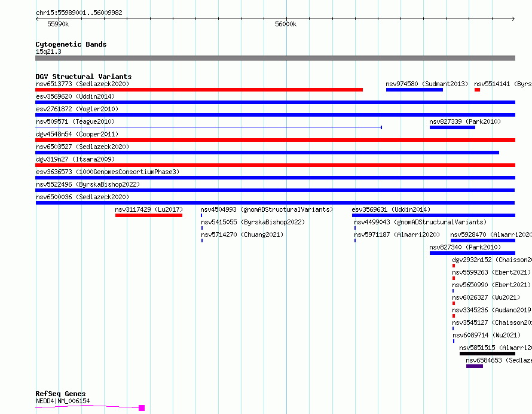The width and height of the screenshot is (532, 414).
Task: Open nsv5522496 (ByrskaBishop2022) label
Action: [88, 184]
